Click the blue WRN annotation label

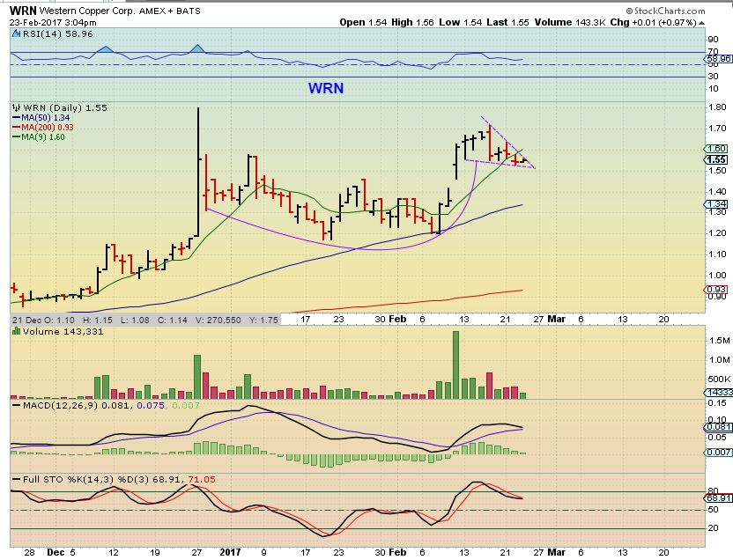326,88
